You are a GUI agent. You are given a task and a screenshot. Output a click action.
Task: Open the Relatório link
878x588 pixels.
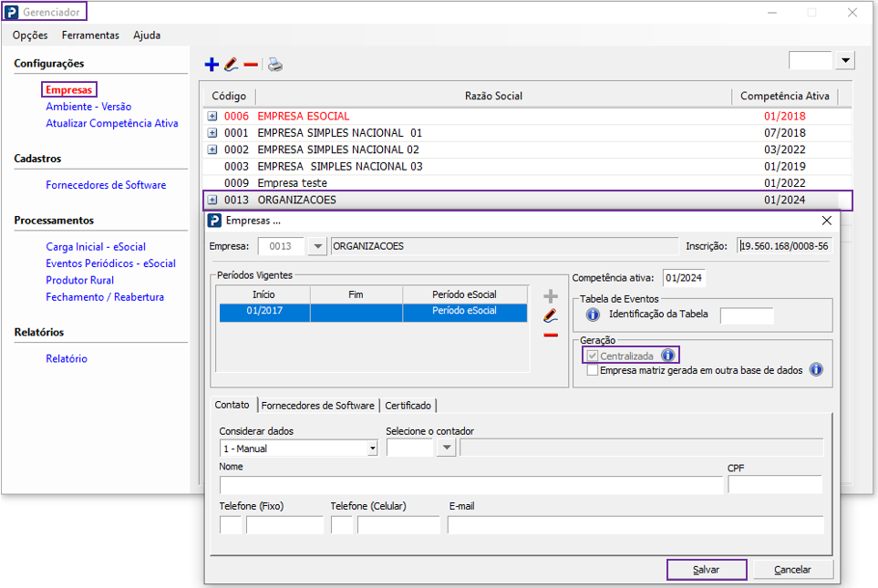click(x=67, y=358)
